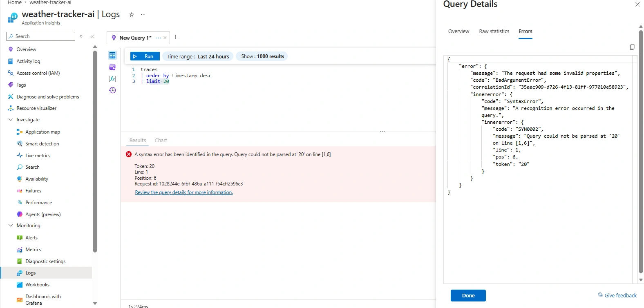This screenshot has height=308, width=644.
Task: Collapse the sidebar menu with double chevron
Action: point(92,36)
